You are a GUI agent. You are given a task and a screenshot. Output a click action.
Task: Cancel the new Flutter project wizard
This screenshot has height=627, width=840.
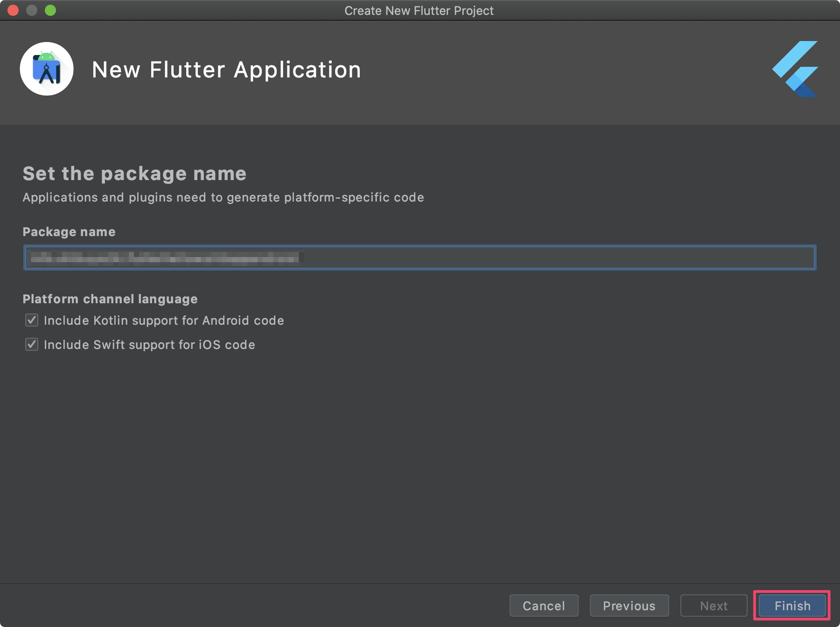[544, 606]
